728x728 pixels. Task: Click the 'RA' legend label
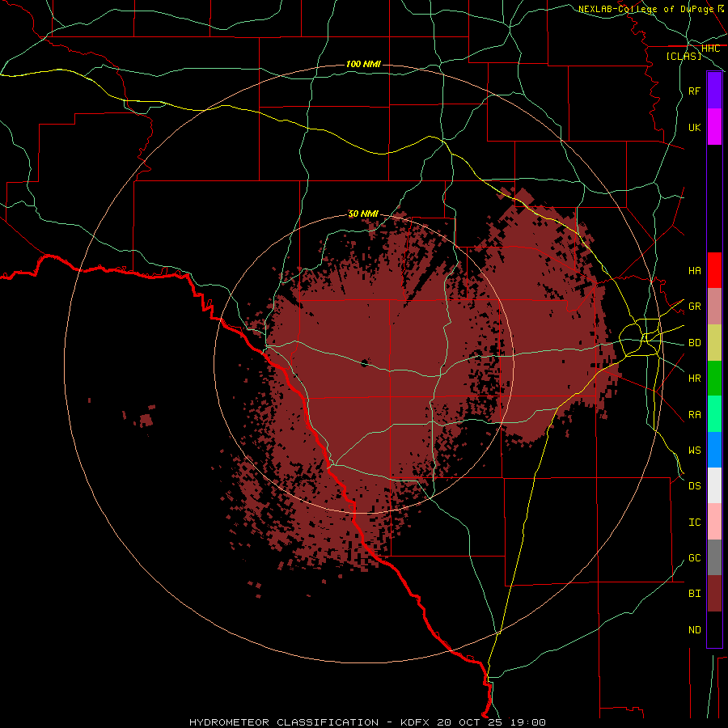point(694,415)
